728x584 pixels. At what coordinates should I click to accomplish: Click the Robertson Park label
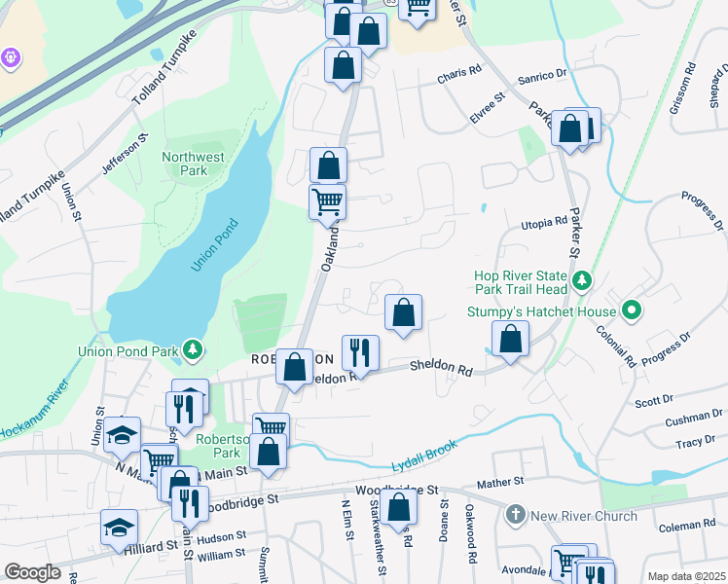coord(223,446)
